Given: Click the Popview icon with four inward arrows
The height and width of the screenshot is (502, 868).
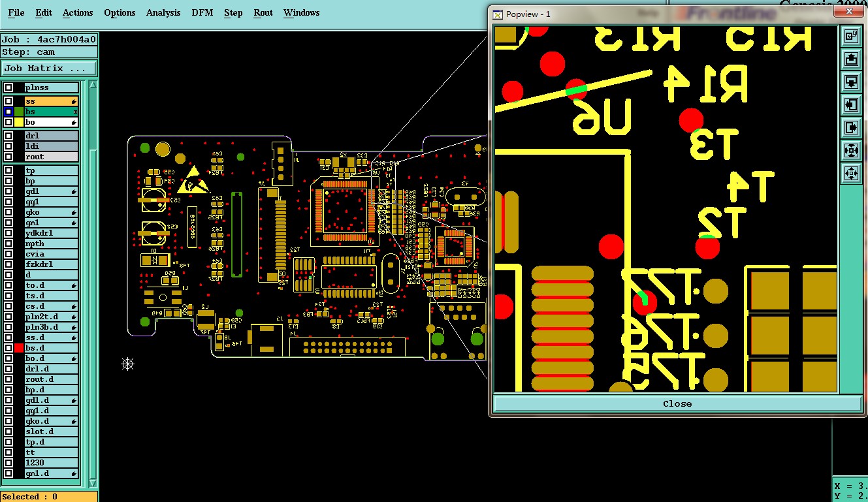Looking at the screenshot, I should pyautogui.click(x=851, y=150).
